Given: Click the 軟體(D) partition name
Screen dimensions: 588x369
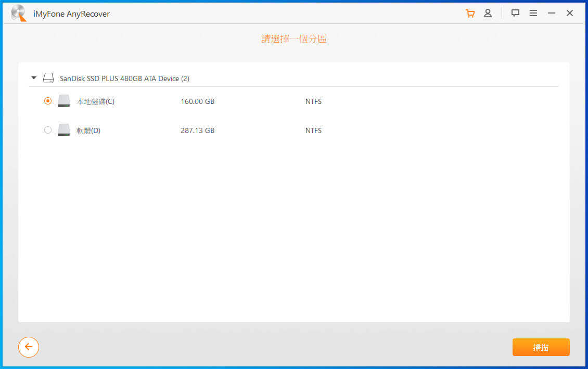Looking at the screenshot, I should (x=88, y=131).
